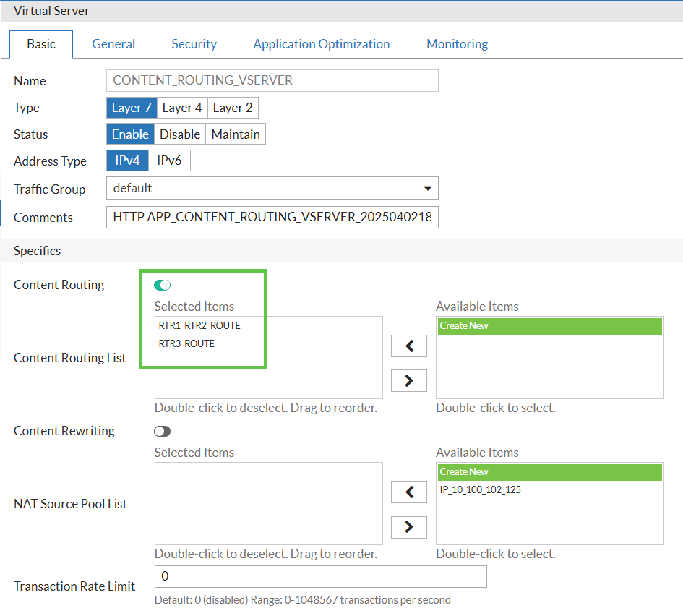Click left arrow in NAT Source Pool List
Image resolution: width=683 pixels, height=616 pixels.
tap(408, 492)
